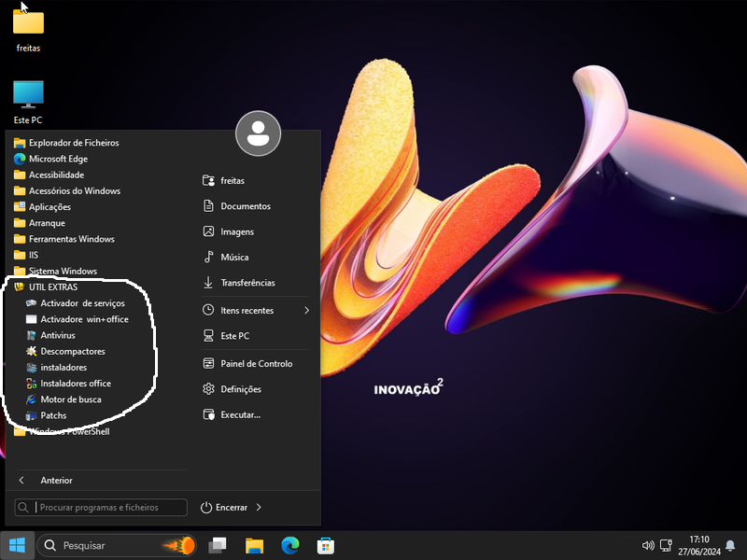Click the Procurar programas e ficheiros field
This screenshot has width=747, height=560.
(101, 507)
